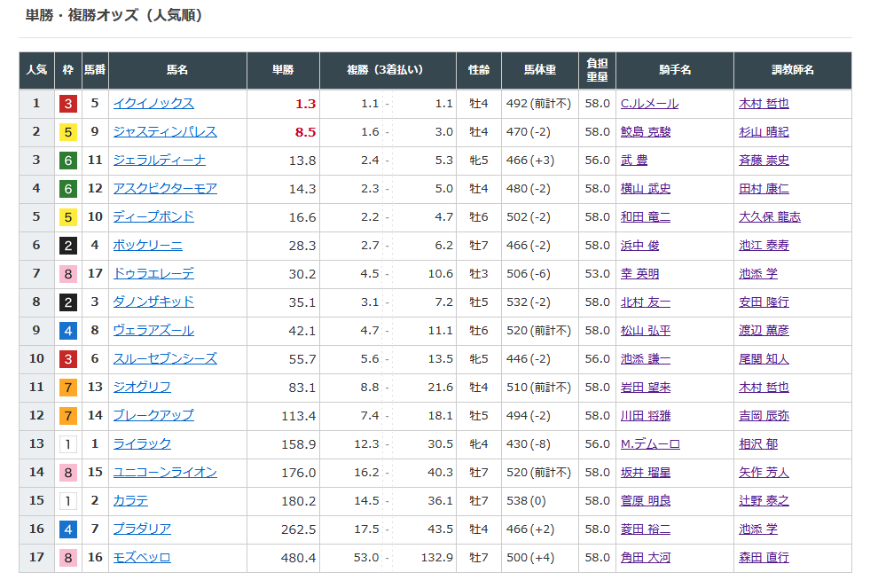Viewport: 878px width, 588px height.
Task: Open jockey link 横山 武史
Action: coord(646,189)
